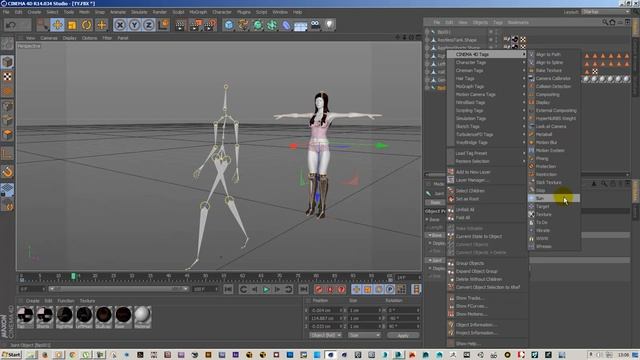Add a Floor environment object icon

pyautogui.click(x=300, y=26)
